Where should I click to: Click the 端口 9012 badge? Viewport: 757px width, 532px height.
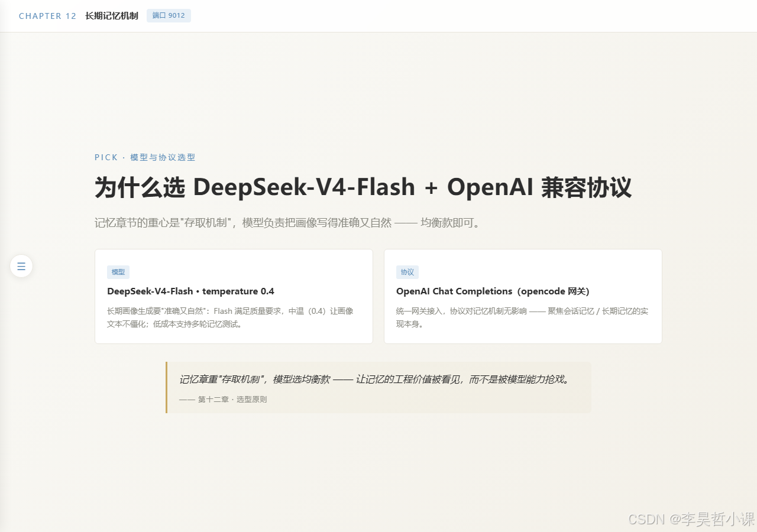[169, 15]
